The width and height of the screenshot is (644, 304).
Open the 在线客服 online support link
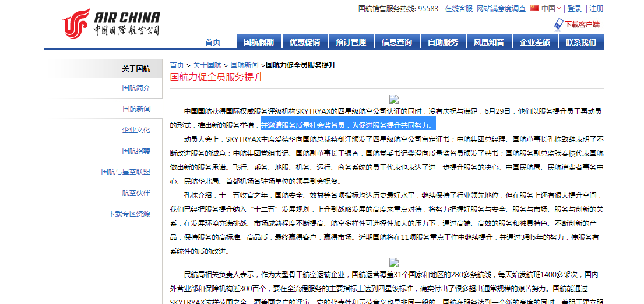458,9
